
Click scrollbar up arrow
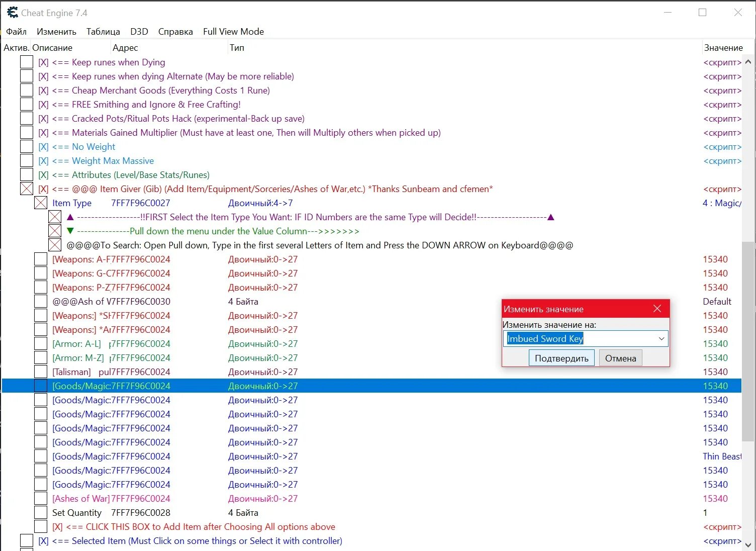pos(748,62)
